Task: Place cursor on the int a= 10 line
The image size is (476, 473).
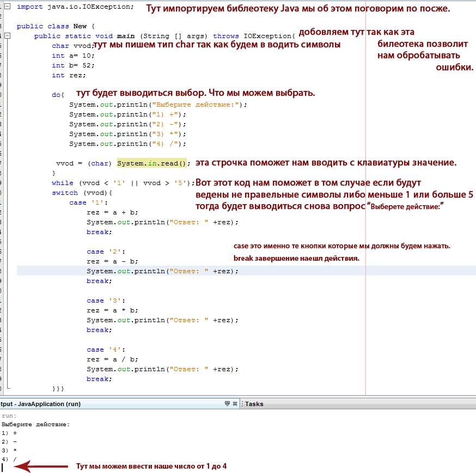Action: (x=74, y=56)
